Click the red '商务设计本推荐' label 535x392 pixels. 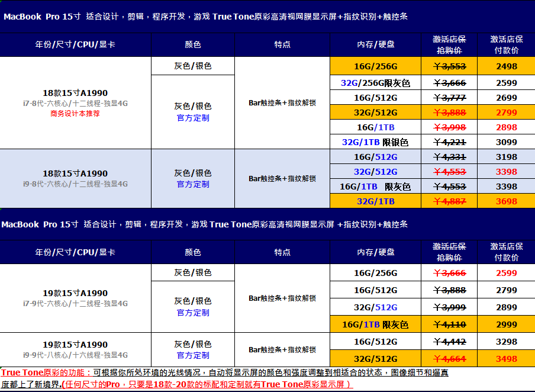tap(75, 114)
